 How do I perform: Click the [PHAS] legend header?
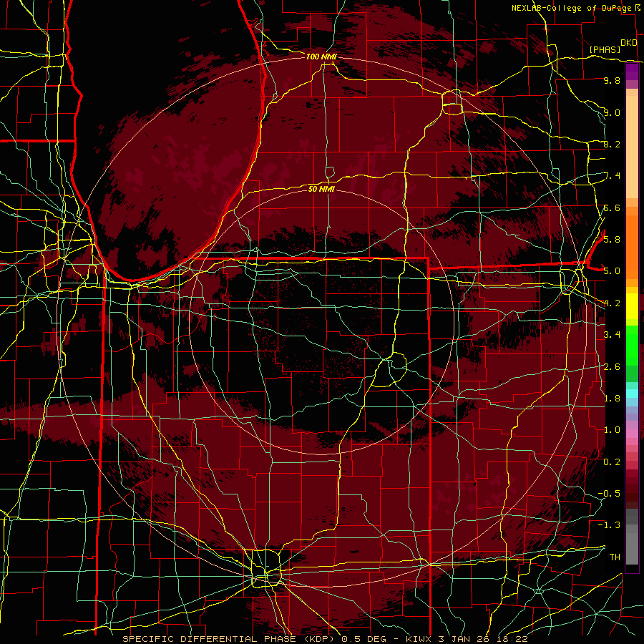point(605,50)
